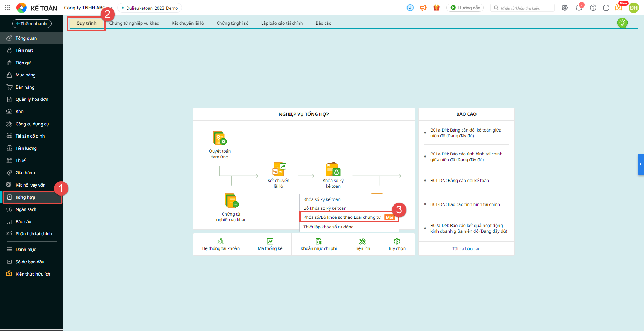The image size is (644, 331).
Task: Click the green lightbulb tips icon
Action: point(622,23)
